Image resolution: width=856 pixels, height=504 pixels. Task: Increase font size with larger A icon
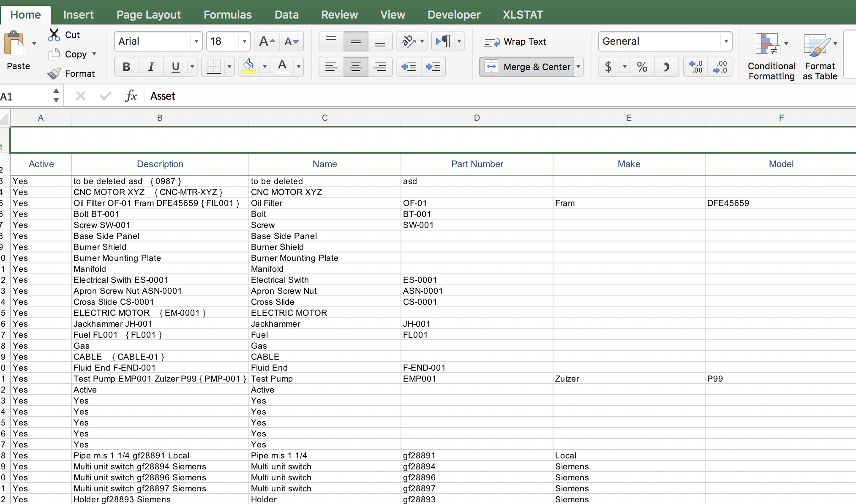[267, 41]
